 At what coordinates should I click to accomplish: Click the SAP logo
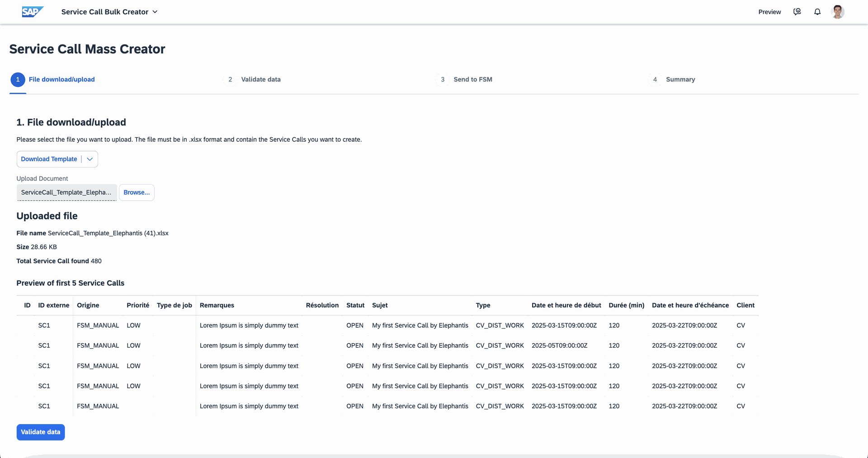point(33,12)
